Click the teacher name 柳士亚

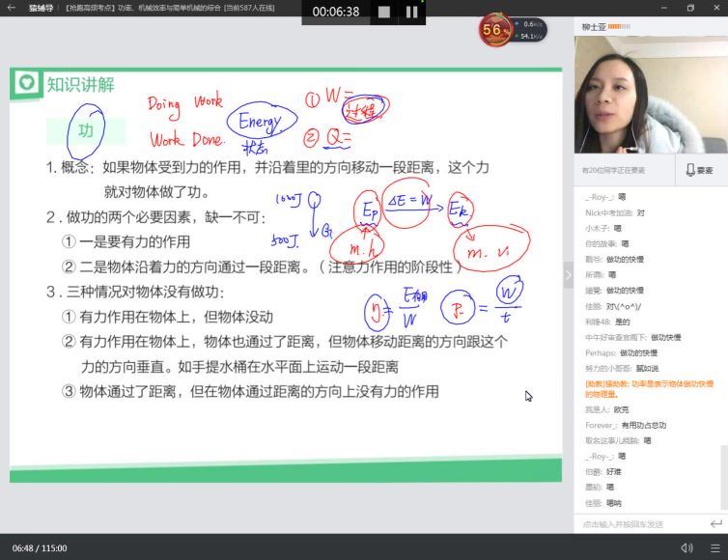[x=594, y=27]
